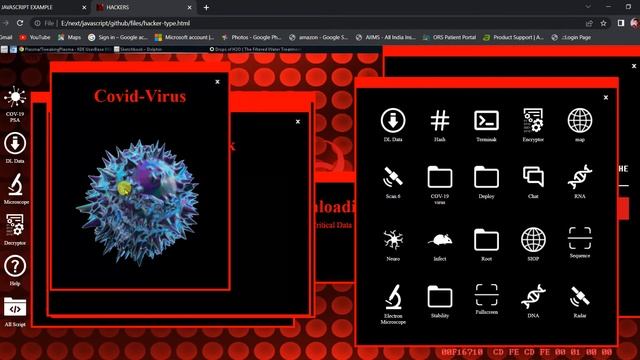This screenshot has height=360, width=640.
Task: Open the ORS Patient Portal bookmark
Action: 449,37
